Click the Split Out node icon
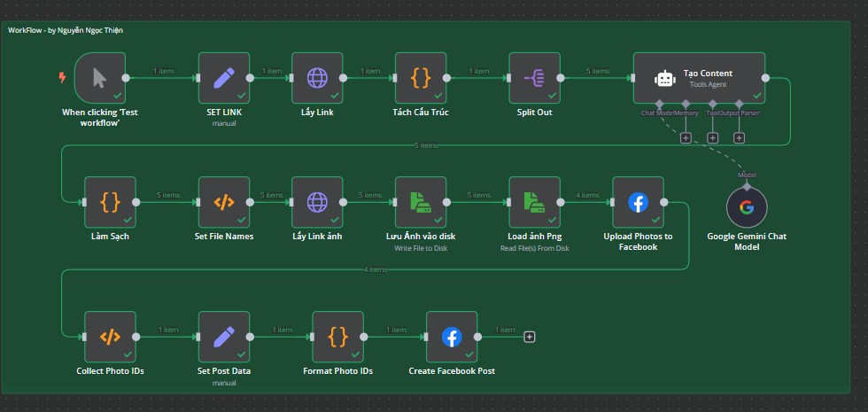 click(535, 78)
